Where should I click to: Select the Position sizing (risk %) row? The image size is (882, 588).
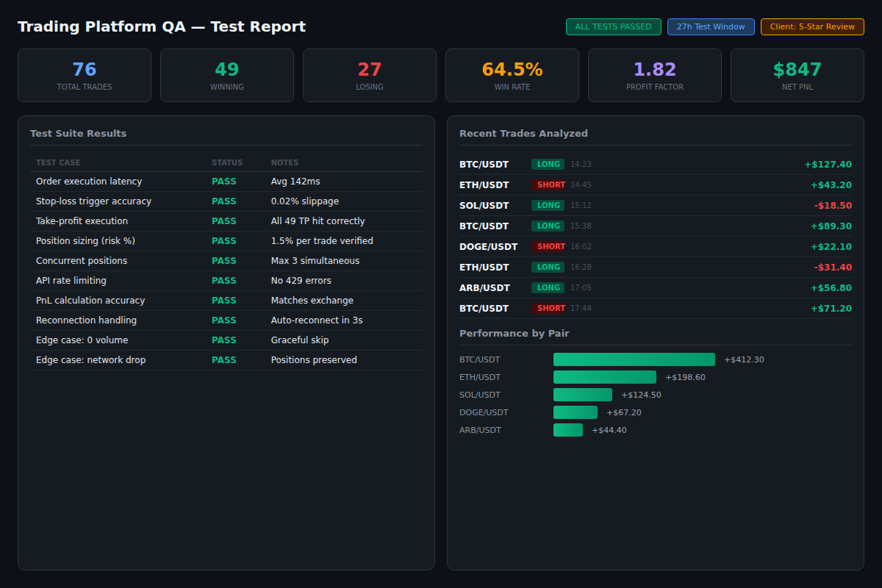[226, 241]
